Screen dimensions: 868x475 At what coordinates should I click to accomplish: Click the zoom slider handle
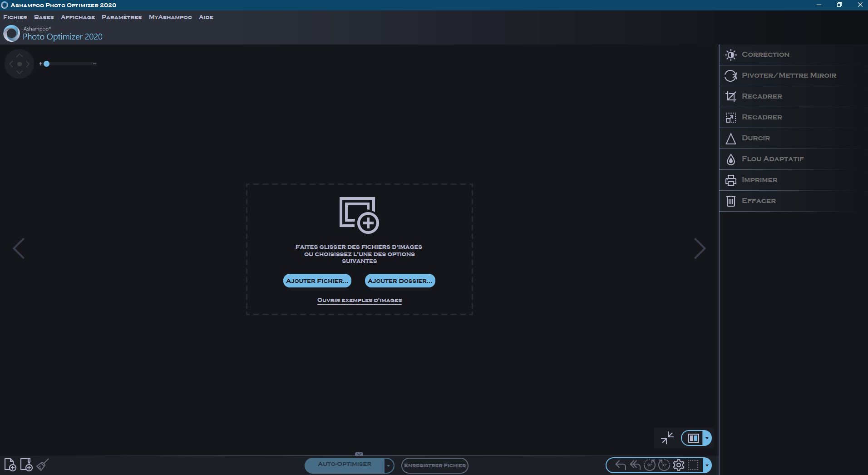click(46, 64)
